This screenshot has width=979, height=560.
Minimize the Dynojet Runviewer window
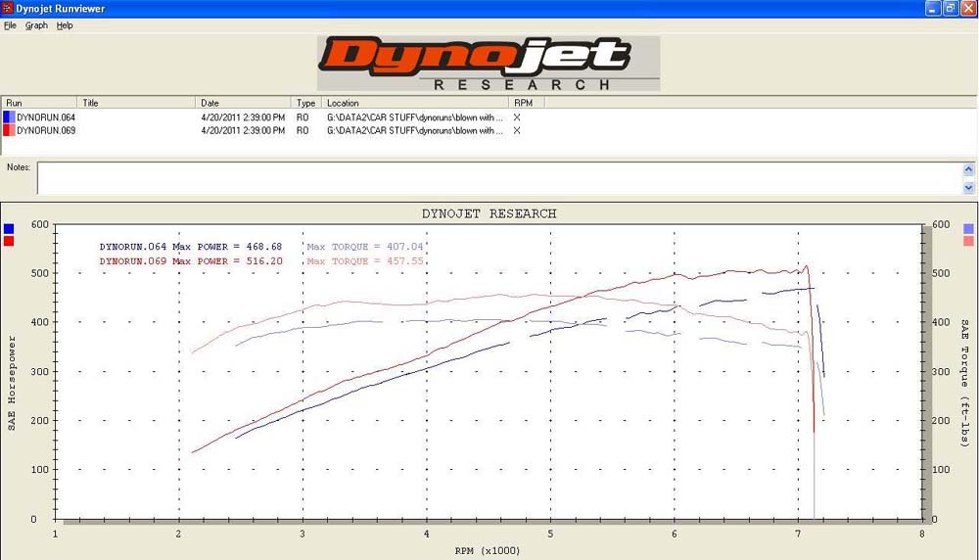point(933,8)
